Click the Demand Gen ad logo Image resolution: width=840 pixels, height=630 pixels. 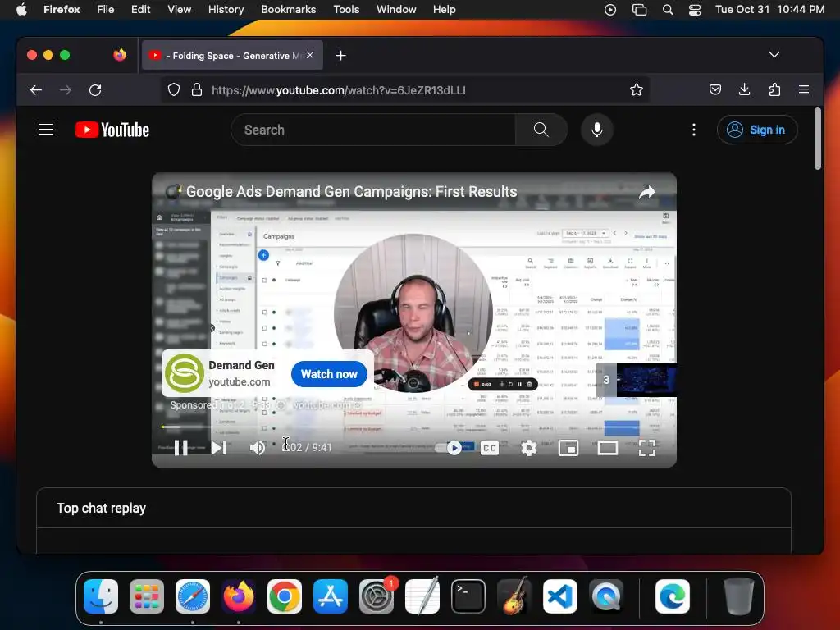point(185,373)
